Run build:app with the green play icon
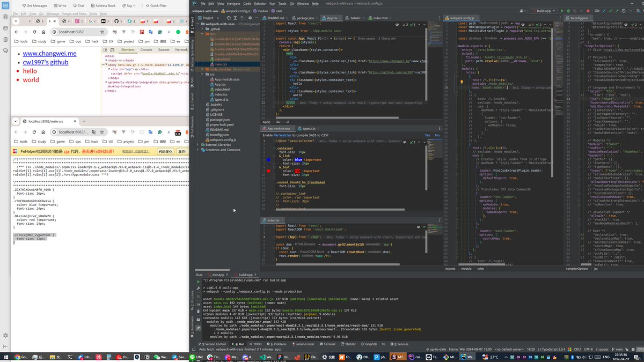Viewport: 644px width, 362px height. point(562,11)
